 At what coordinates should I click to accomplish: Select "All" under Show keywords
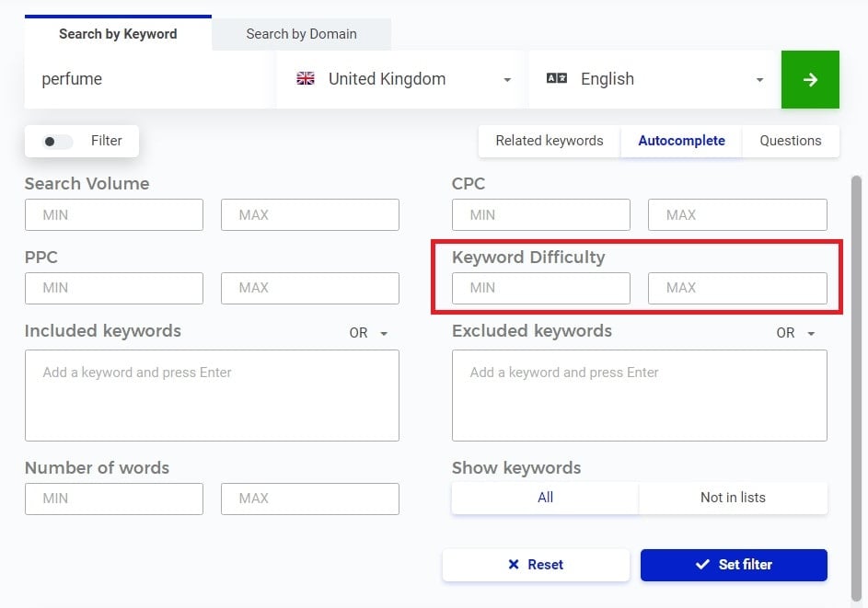coord(544,498)
